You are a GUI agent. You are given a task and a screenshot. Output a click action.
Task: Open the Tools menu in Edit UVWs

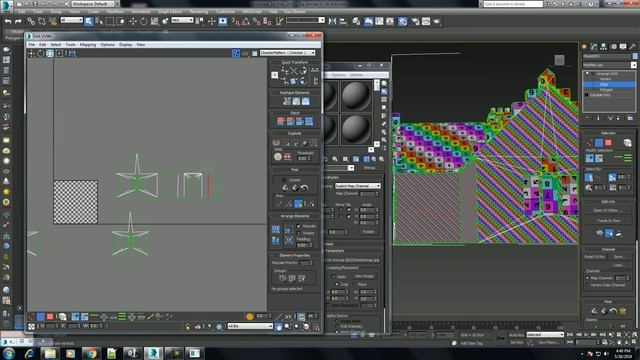[x=71, y=44]
